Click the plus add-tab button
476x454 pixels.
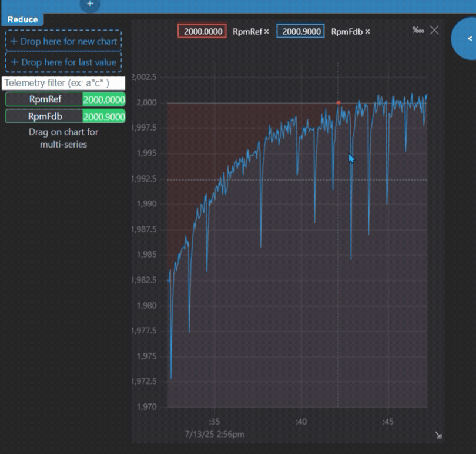[90, 4]
